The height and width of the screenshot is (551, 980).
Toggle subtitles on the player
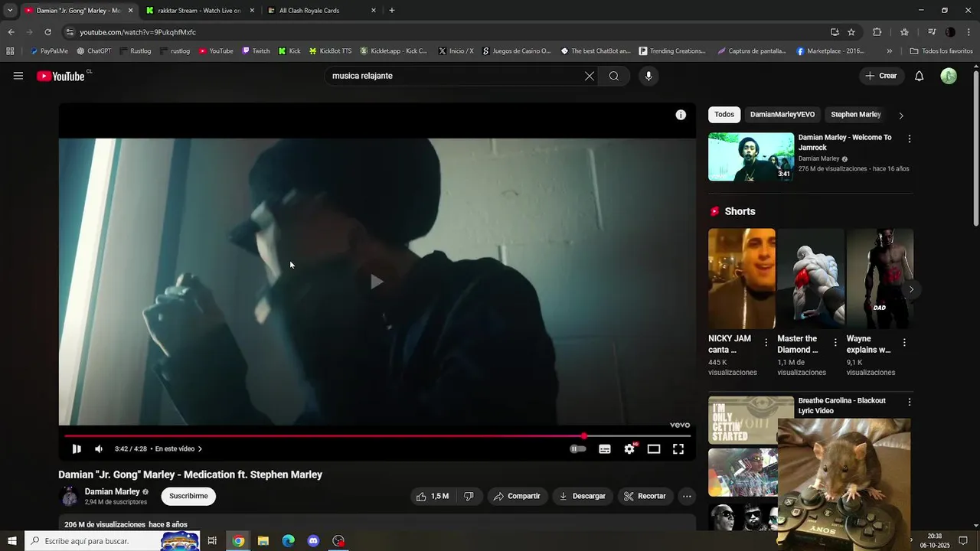click(605, 449)
